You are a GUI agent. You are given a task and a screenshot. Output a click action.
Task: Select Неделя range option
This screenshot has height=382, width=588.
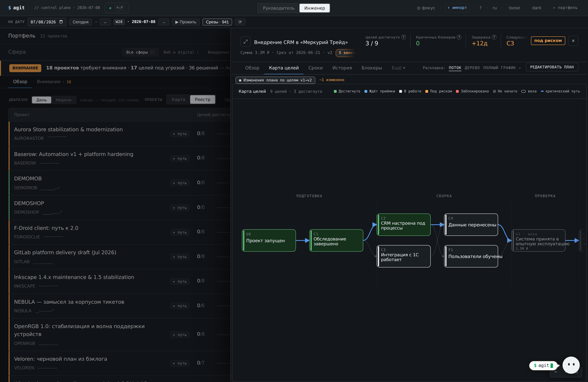click(x=63, y=100)
